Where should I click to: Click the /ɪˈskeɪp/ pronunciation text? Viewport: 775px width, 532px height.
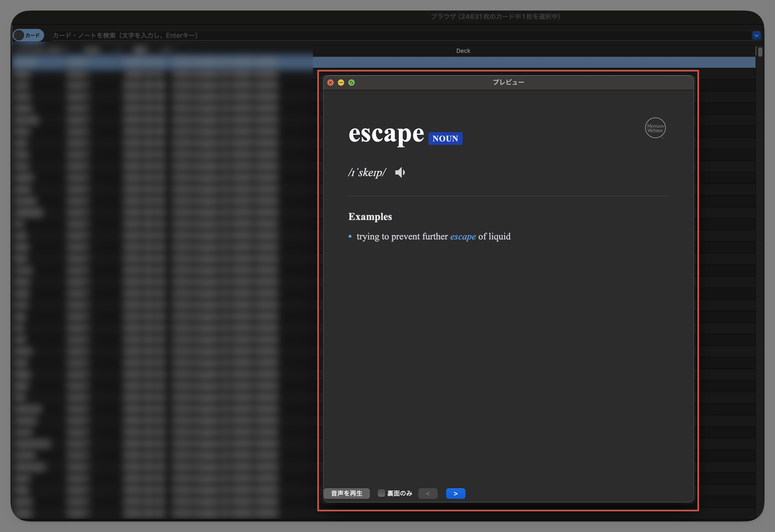pyautogui.click(x=367, y=172)
